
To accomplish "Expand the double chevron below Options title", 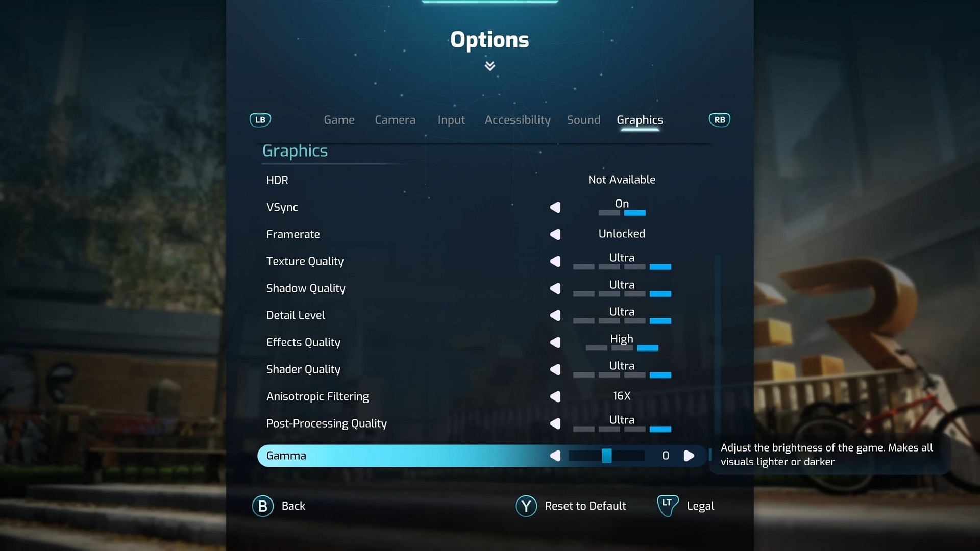I will point(490,66).
